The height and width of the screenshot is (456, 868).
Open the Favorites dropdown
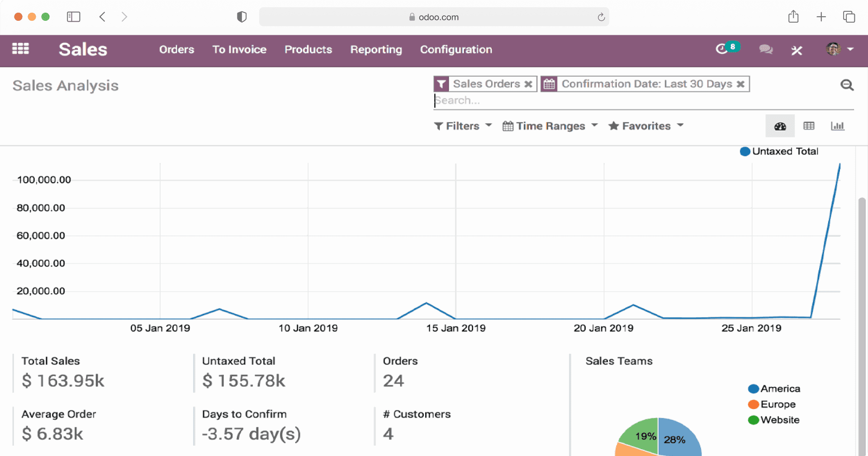pyautogui.click(x=646, y=126)
